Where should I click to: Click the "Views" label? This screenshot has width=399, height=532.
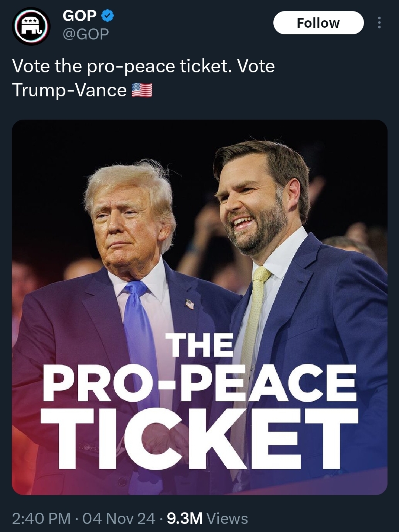pos(227,519)
